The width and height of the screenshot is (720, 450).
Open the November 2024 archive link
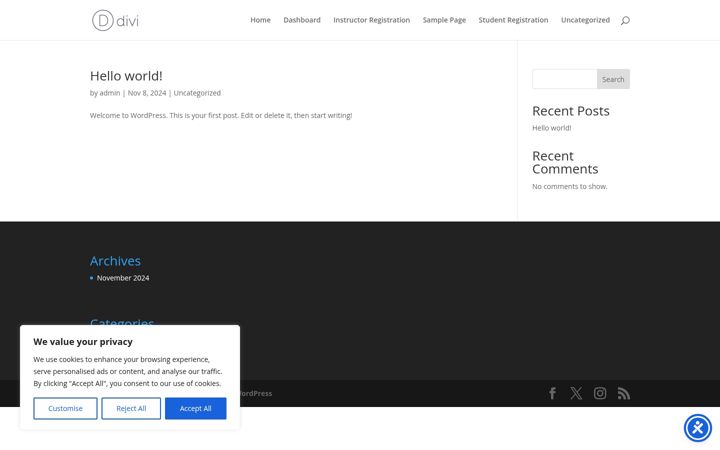click(x=123, y=278)
